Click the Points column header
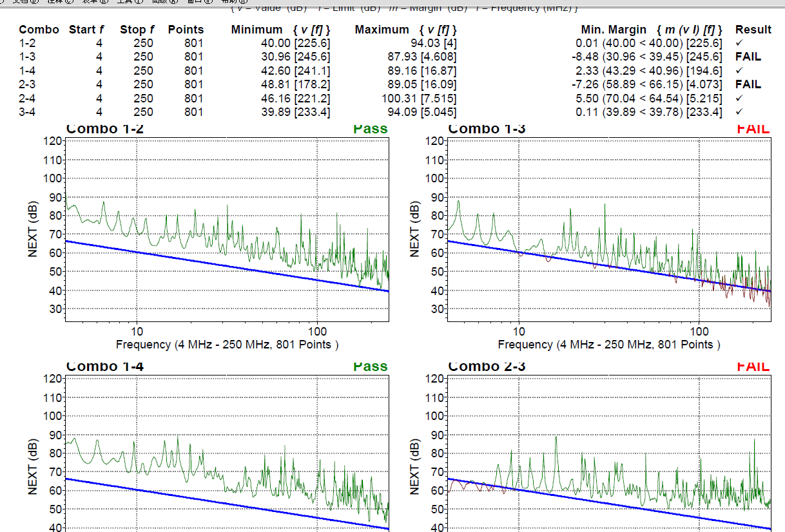The width and height of the screenshot is (785, 532). 186,30
